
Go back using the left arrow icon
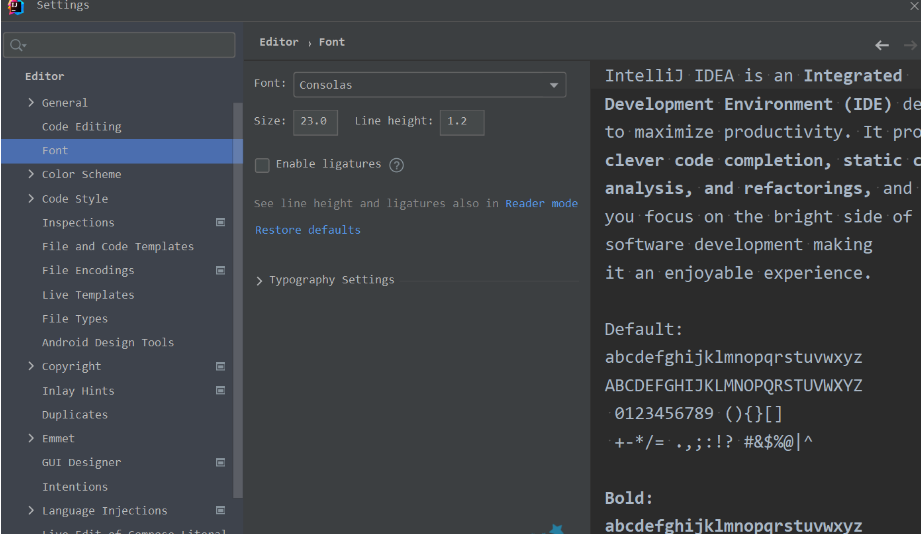(882, 45)
